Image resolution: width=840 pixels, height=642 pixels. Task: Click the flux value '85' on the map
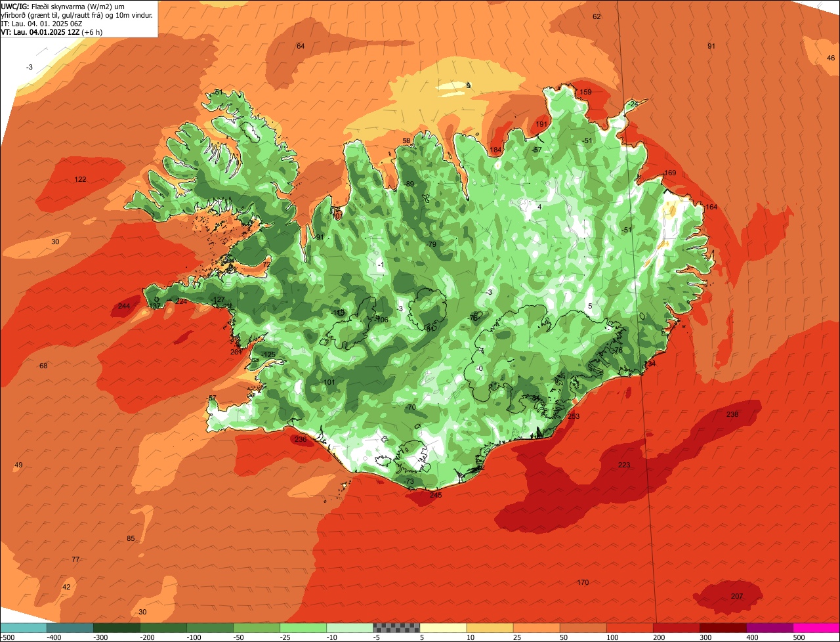(131, 538)
